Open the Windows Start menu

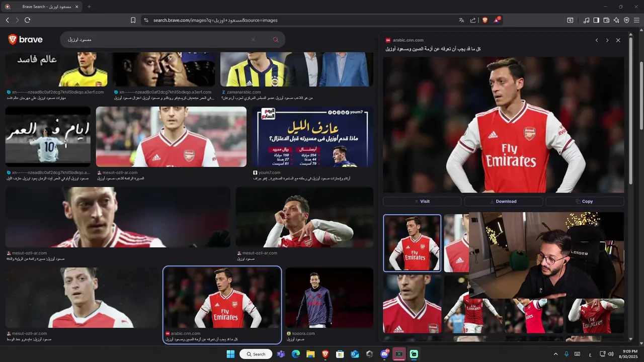231,354
